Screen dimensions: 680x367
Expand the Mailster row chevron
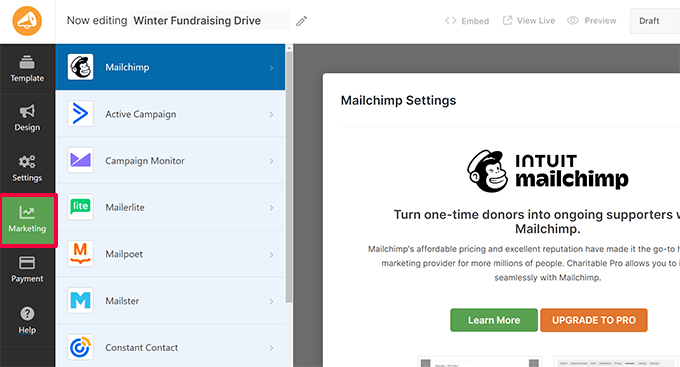pyautogui.click(x=271, y=301)
